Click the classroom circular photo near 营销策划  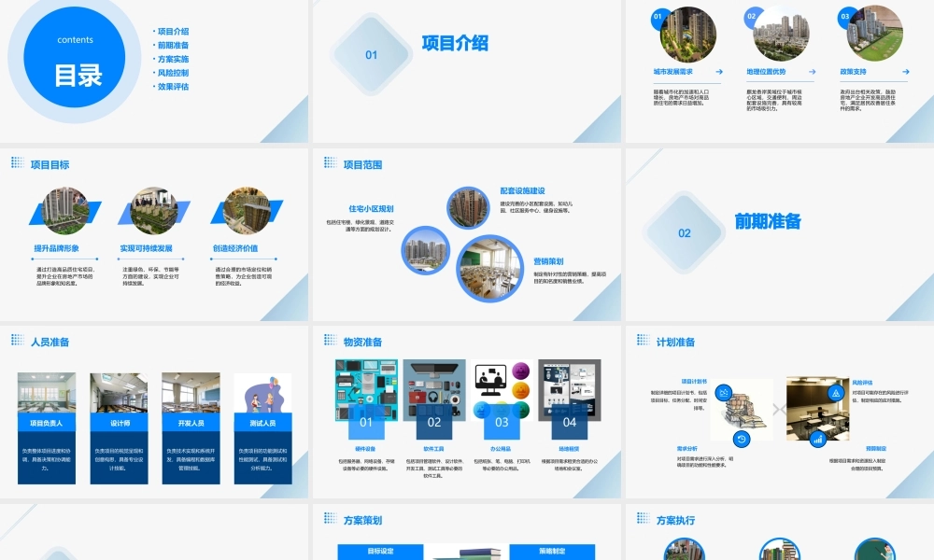489,269
